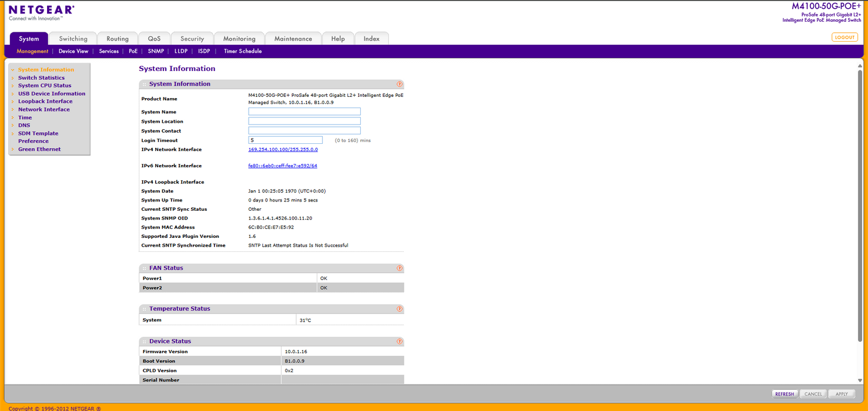Collapse System Information section via header grip icon
Viewport: 868px width, 411px height.
144,85
